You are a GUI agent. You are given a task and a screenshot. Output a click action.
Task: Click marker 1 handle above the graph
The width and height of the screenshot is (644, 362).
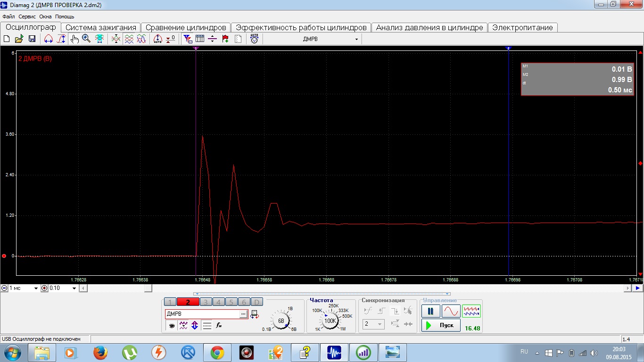click(196, 48)
